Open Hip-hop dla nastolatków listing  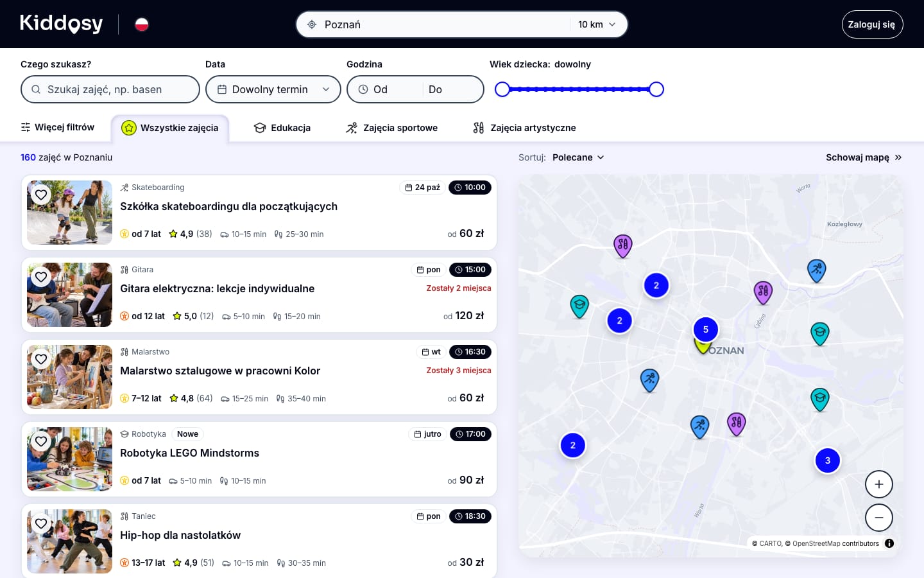coord(180,535)
